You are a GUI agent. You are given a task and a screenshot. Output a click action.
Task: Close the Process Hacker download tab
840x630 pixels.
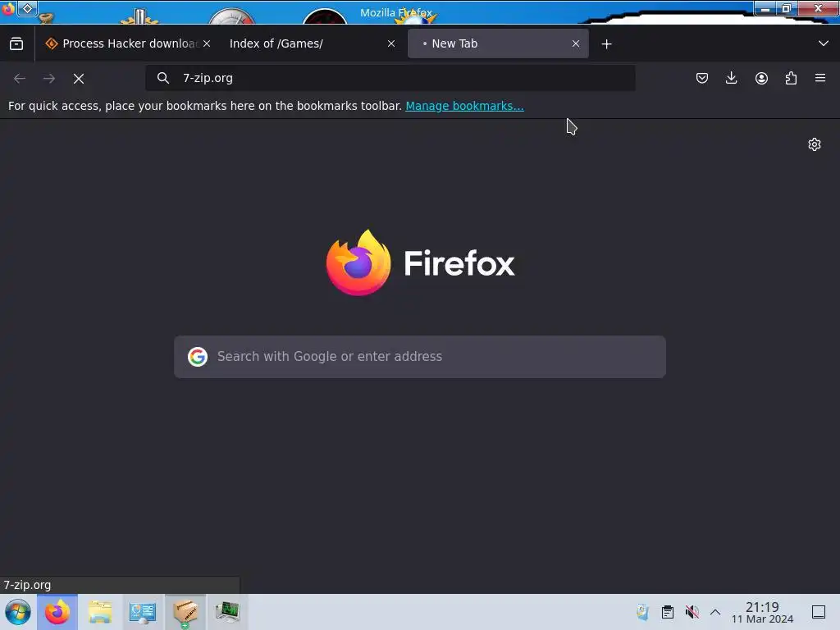(x=207, y=44)
